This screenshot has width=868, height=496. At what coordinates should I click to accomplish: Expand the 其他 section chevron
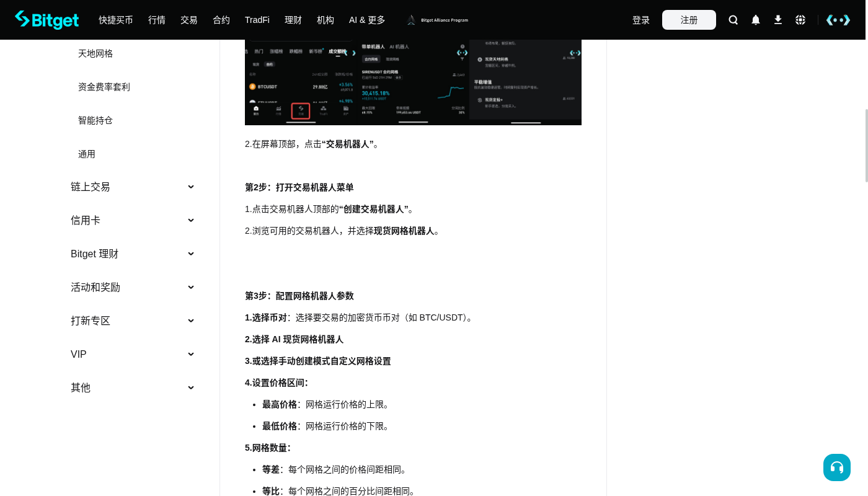(191, 387)
